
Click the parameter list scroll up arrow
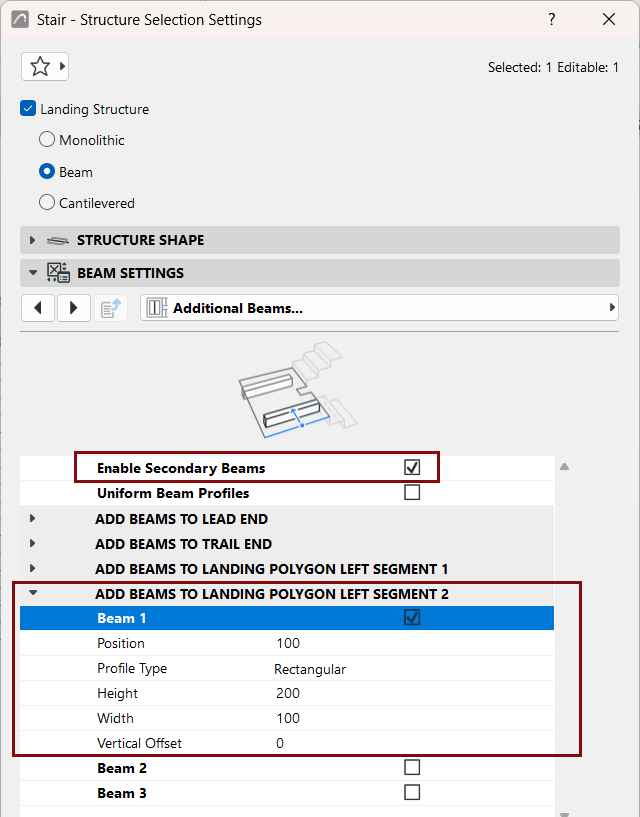(564, 467)
